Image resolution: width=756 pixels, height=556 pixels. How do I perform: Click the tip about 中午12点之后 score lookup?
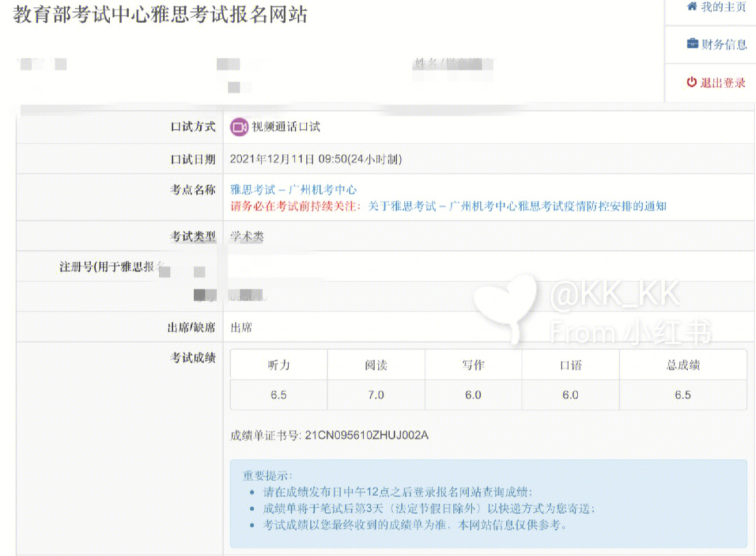tap(398, 492)
